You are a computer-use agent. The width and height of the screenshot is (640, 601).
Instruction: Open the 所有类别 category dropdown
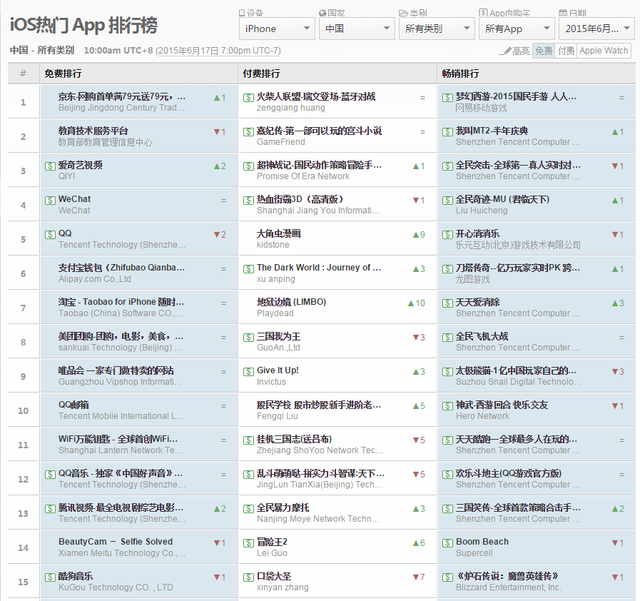point(437,29)
